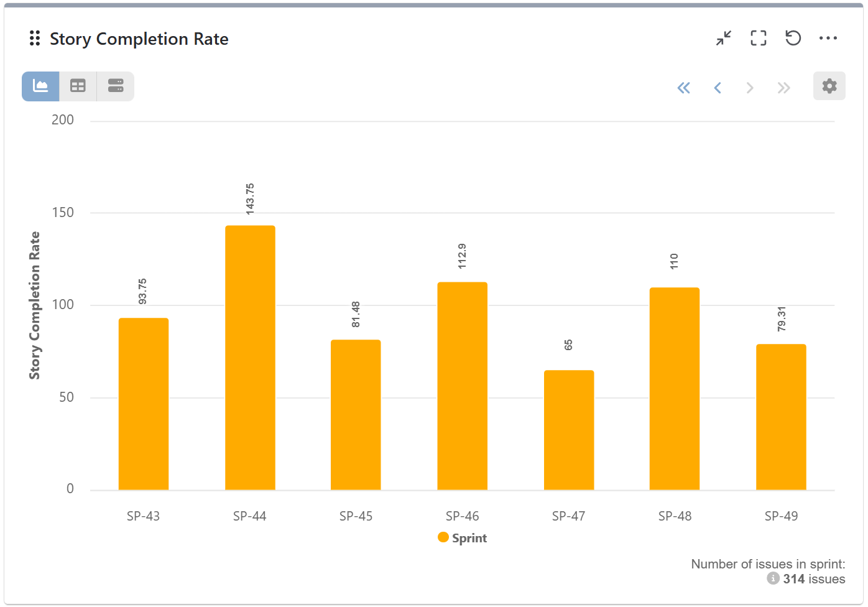Switch to the list rows view
Viewport: 868px width, 607px height.
[x=116, y=86]
